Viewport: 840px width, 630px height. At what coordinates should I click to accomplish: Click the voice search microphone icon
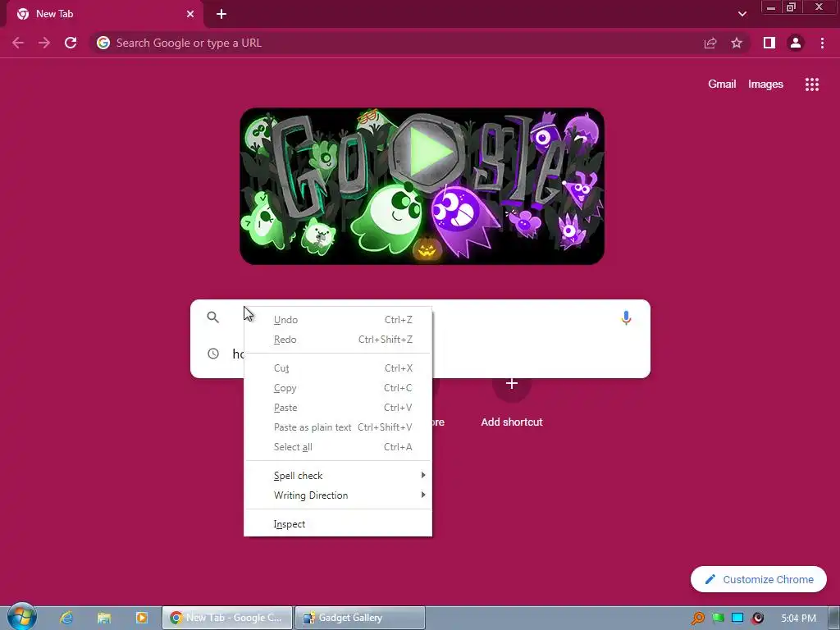tap(626, 317)
